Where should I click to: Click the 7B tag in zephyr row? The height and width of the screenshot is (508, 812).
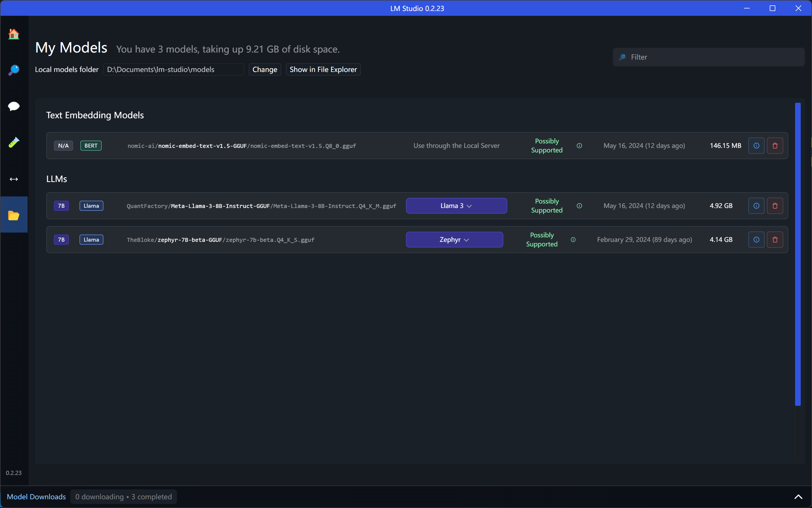(61, 240)
